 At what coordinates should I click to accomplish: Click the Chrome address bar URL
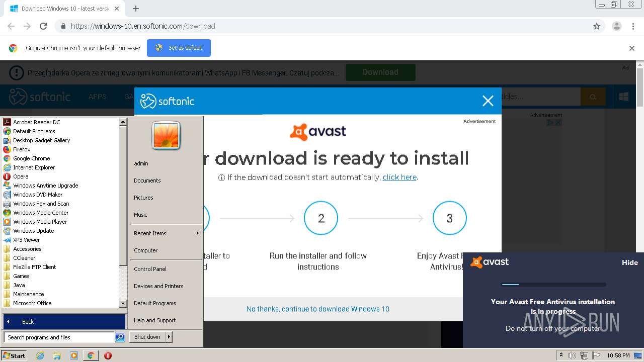pos(143,26)
